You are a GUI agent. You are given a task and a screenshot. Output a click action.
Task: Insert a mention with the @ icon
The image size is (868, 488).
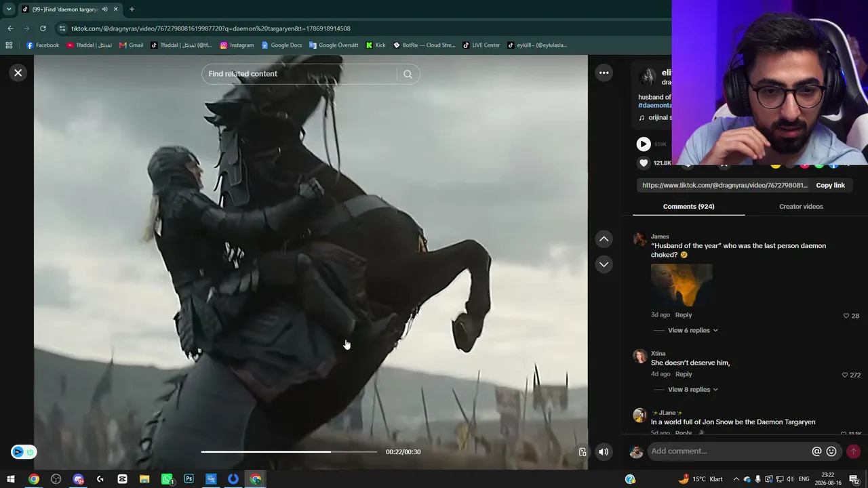816,451
